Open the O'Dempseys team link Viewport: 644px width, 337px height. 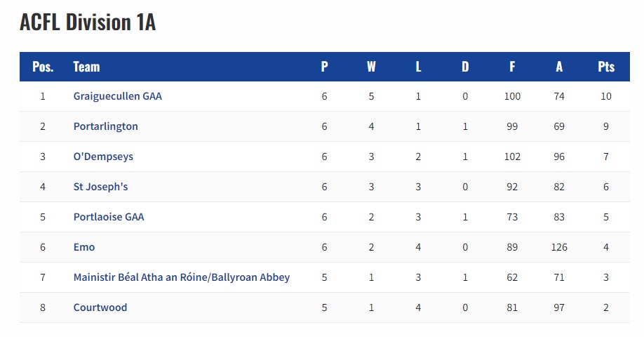click(103, 157)
